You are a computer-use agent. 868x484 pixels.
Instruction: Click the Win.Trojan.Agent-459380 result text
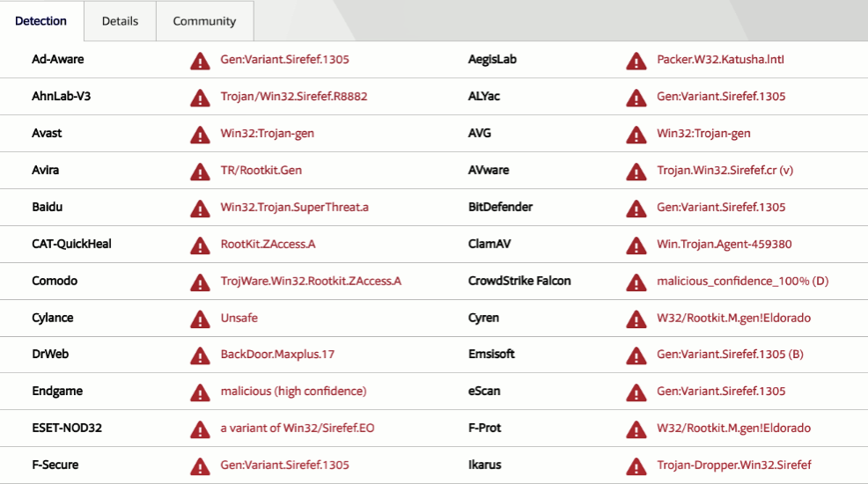pyautogui.click(x=724, y=245)
